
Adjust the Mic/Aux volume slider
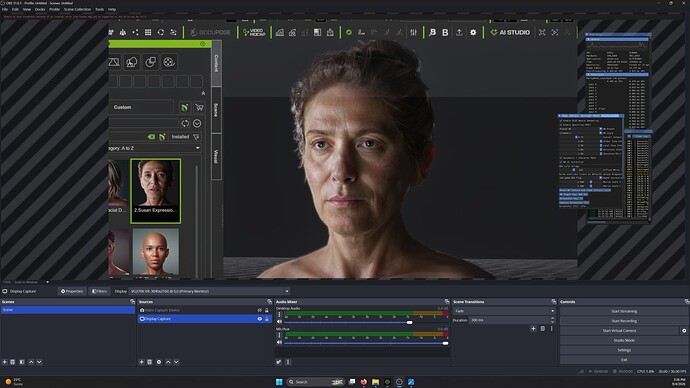[366, 343]
